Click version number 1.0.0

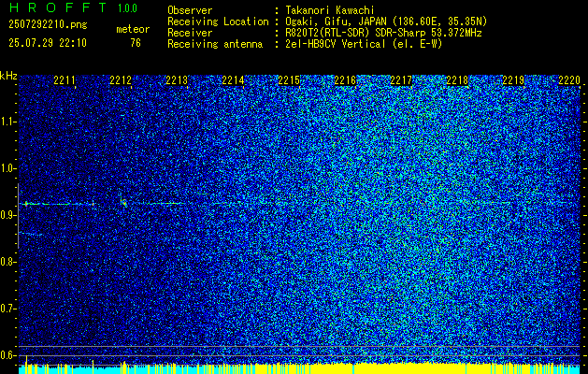tap(127, 8)
